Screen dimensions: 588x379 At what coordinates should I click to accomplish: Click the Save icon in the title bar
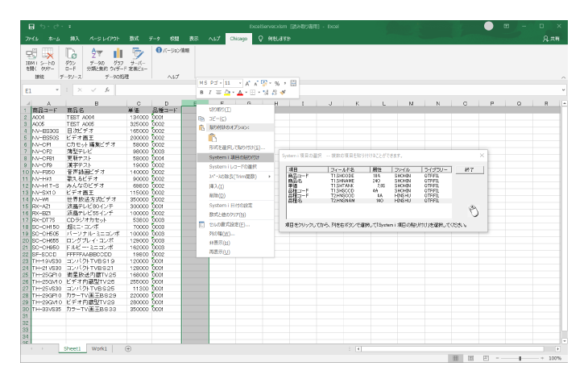[31, 27]
